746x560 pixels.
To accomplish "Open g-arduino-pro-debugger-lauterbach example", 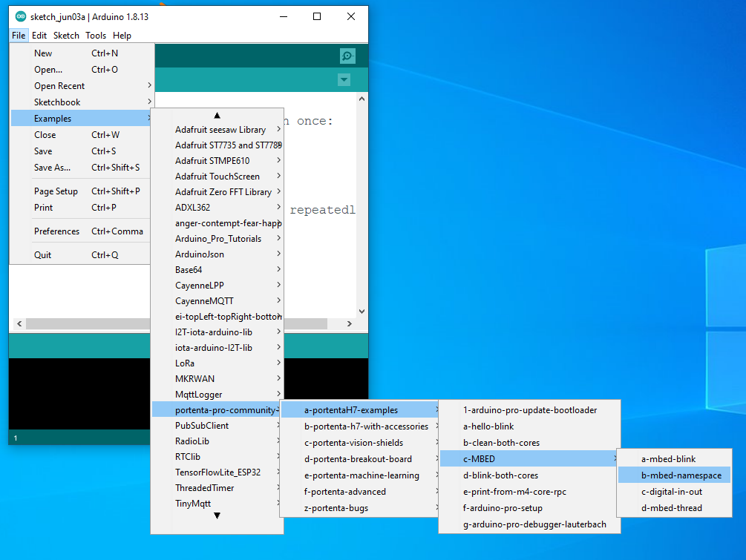I will coord(529,524).
